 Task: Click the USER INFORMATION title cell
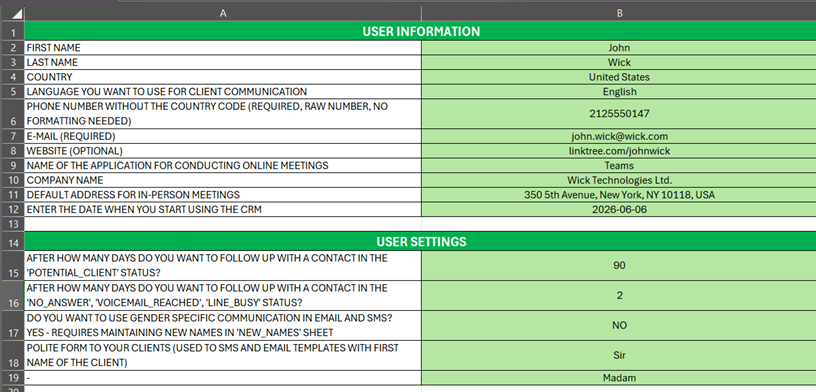click(420, 31)
